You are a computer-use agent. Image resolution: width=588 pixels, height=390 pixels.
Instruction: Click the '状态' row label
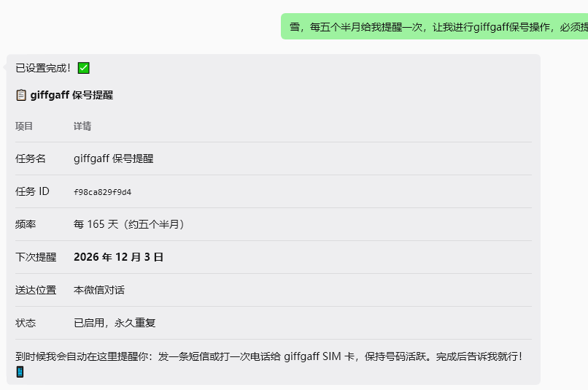pyautogui.click(x=26, y=323)
